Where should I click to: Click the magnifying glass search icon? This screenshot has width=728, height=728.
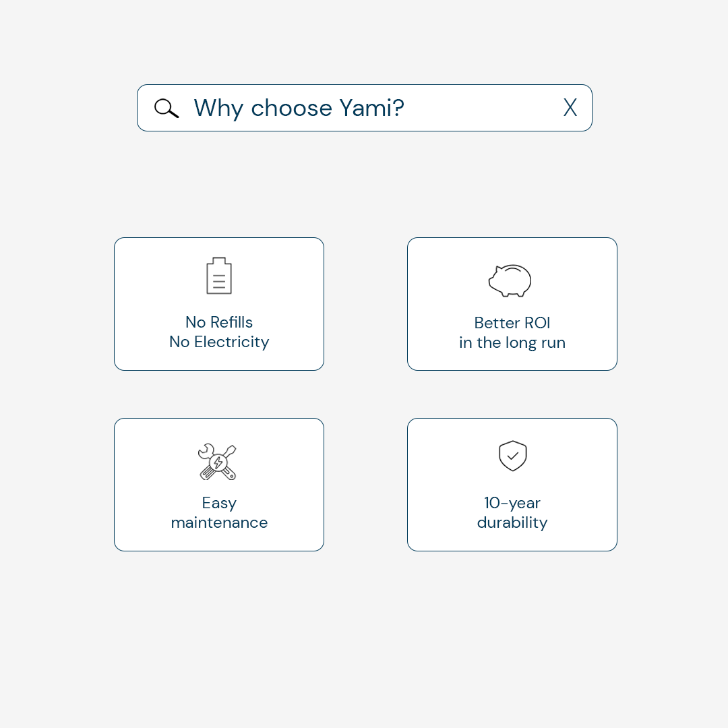pyautogui.click(x=166, y=108)
